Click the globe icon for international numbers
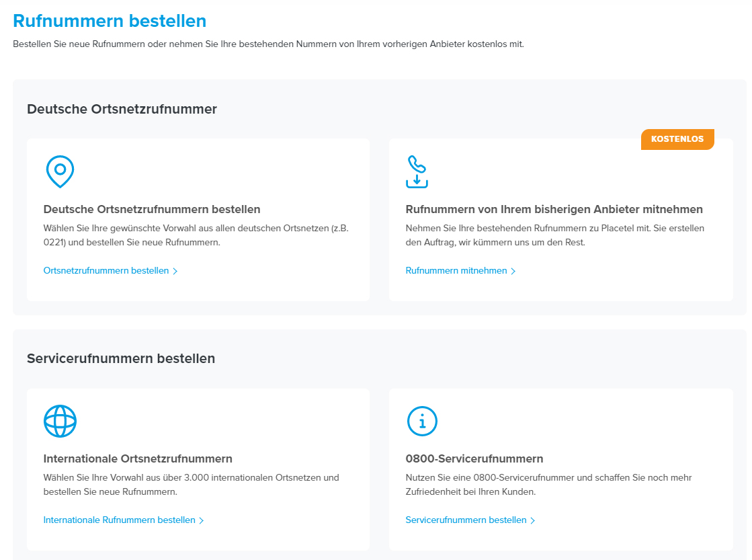The width and height of the screenshot is (752, 560). pos(60,422)
